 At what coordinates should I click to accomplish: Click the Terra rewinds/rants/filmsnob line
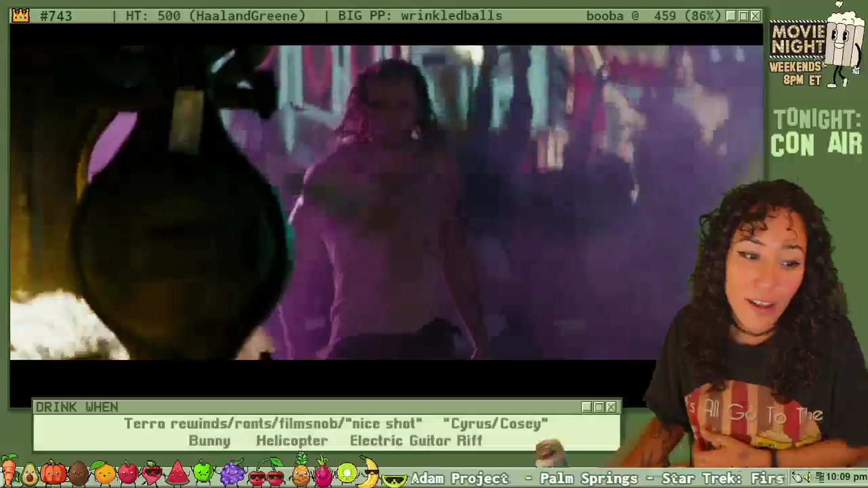[273, 423]
